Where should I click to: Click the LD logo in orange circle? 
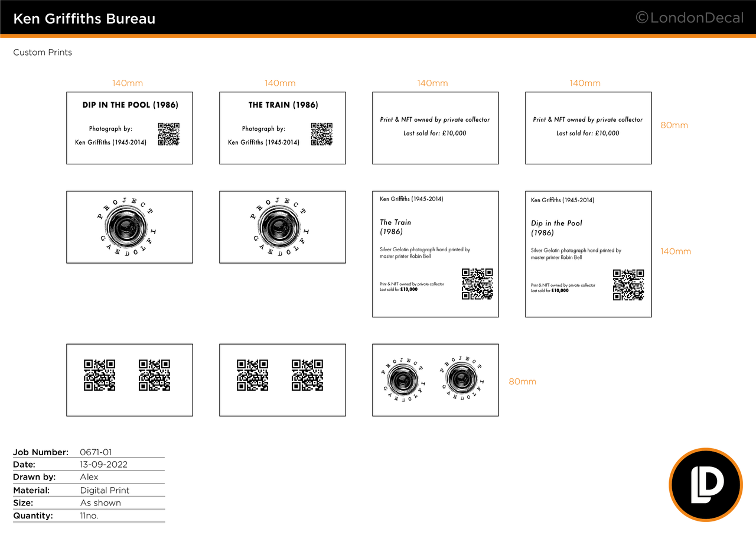(706, 485)
